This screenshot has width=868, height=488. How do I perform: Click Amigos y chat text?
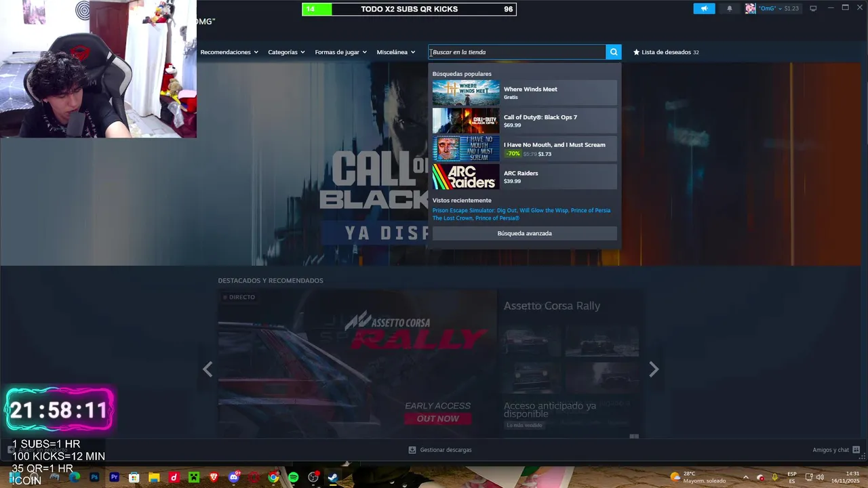pyautogui.click(x=831, y=450)
